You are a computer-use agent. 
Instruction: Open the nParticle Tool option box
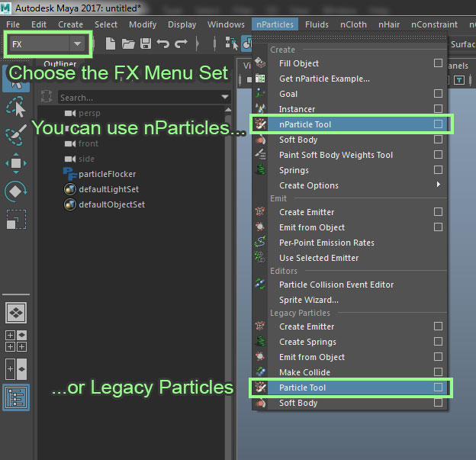tap(438, 124)
